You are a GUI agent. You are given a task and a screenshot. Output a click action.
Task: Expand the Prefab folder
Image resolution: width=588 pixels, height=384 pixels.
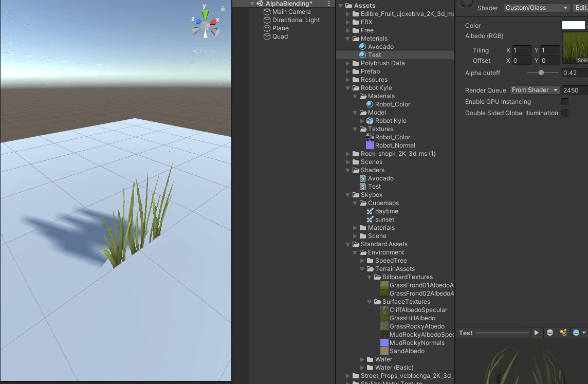(348, 71)
